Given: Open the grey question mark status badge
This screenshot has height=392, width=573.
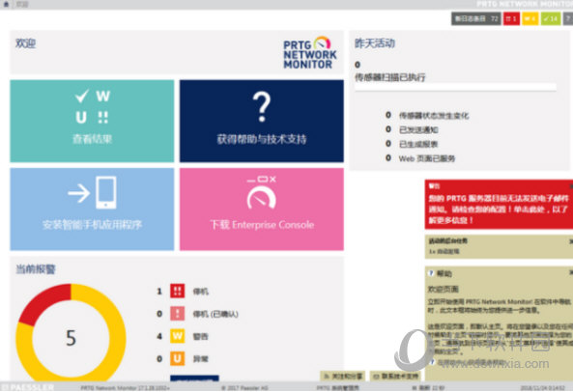Looking at the screenshot, I should point(568,18).
